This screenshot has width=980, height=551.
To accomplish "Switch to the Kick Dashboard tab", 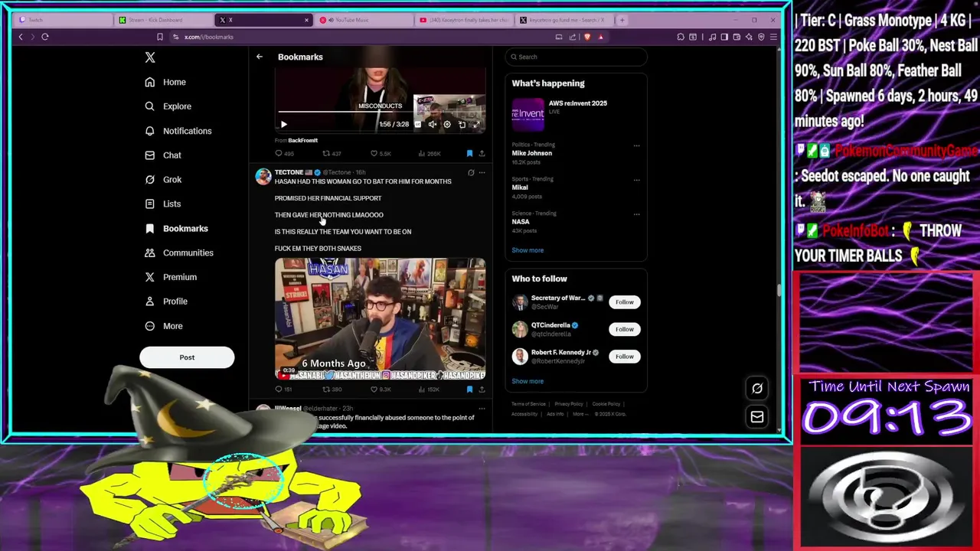I will 162,20.
